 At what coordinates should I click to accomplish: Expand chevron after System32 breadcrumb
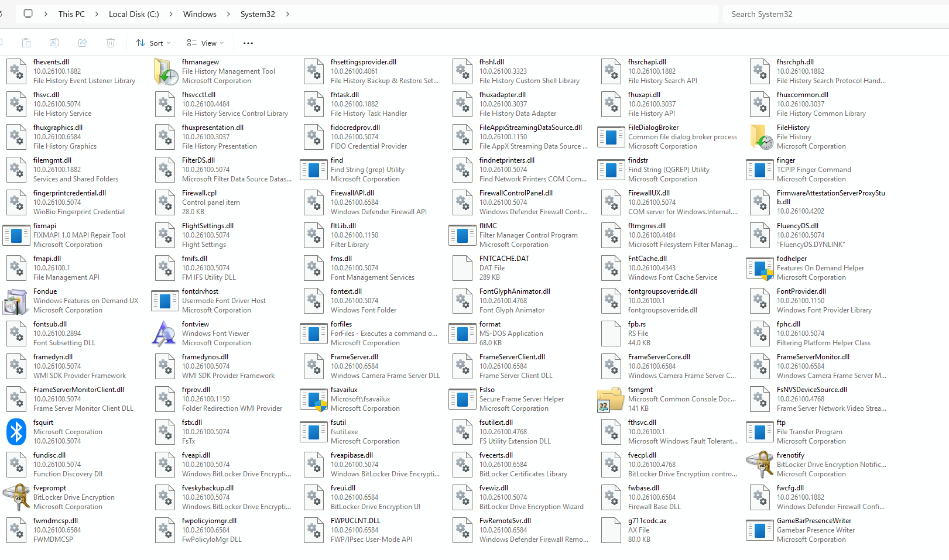pyautogui.click(x=287, y=14)
